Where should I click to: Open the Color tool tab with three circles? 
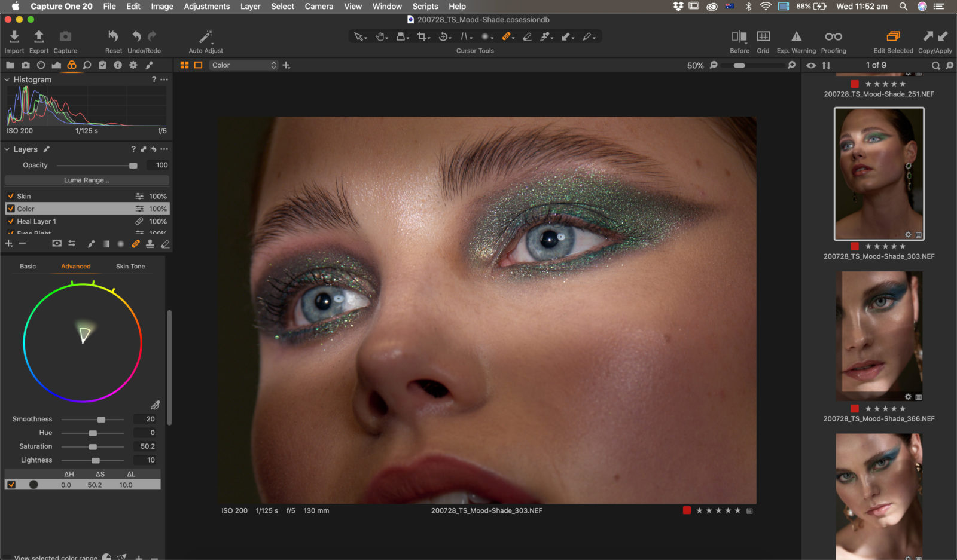72,66
